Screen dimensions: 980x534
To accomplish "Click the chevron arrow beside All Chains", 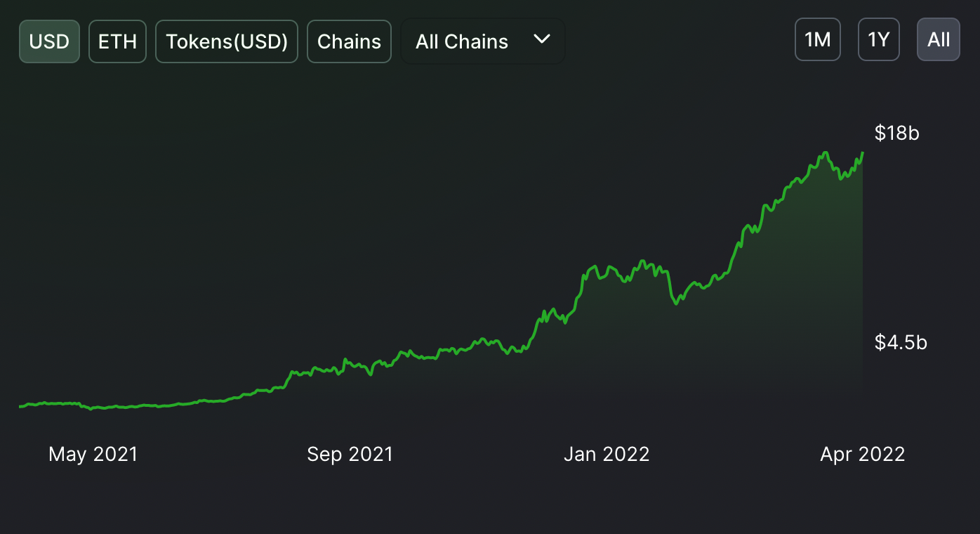I will click(x=541, y=39).
